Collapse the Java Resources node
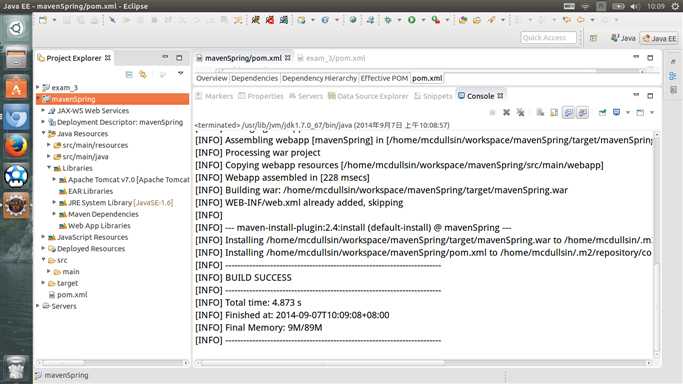The image size is (683, 384). pyautogui.click(x=43, y=133)
